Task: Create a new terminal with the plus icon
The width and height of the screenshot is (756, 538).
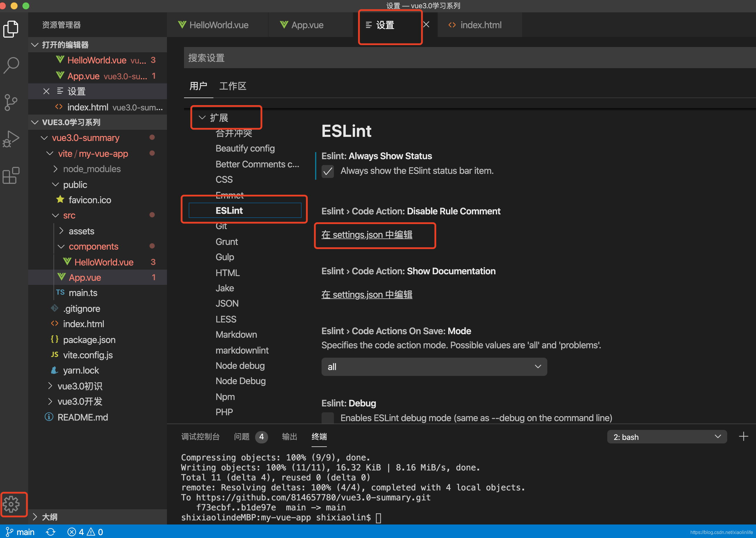Action: [744, 436]
